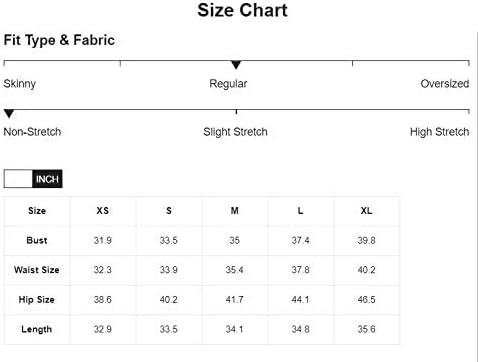Click the Size Chart heading
This screenshot has height=362, width=478.
click(242, 10)
